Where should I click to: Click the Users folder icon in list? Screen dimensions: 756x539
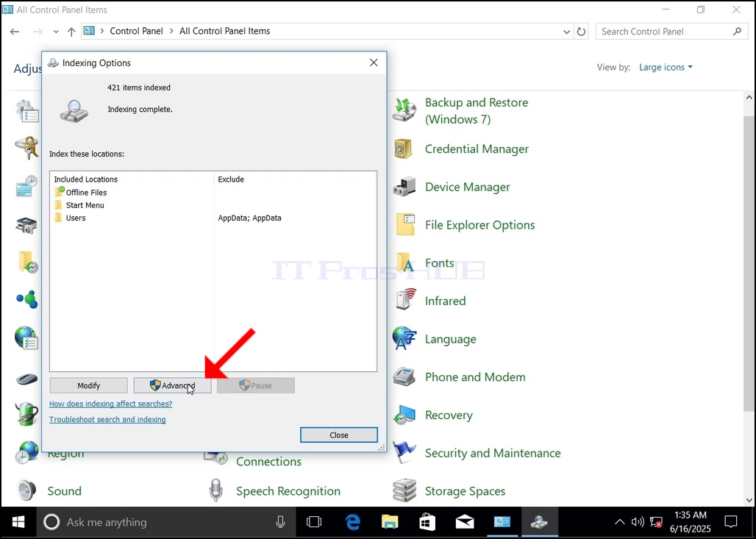click(x=59, y=218)
